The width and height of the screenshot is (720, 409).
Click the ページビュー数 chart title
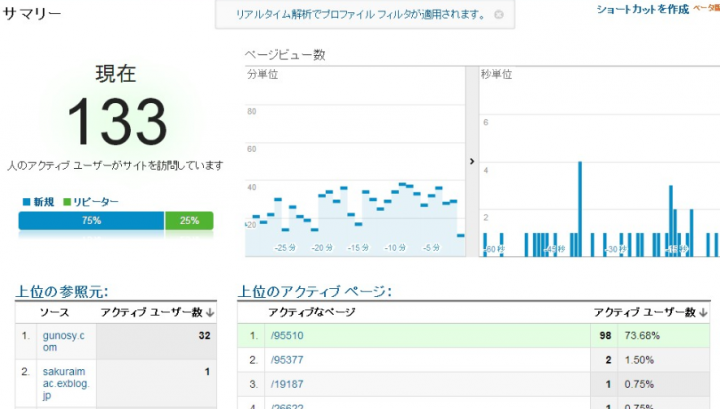285,55
